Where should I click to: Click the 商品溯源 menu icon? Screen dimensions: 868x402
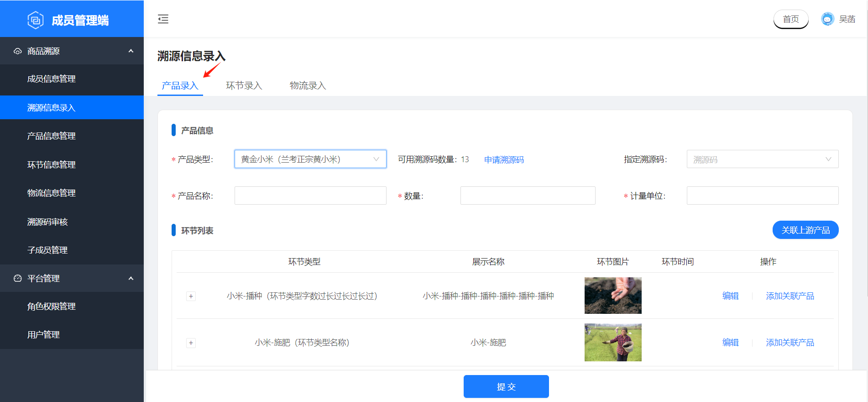coord(18,51)
